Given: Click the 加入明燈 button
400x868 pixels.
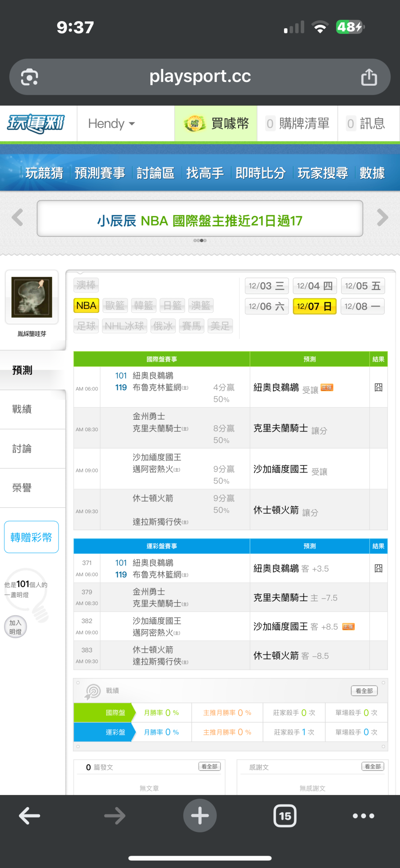Looking at the screenshot, I should [16, 627].
